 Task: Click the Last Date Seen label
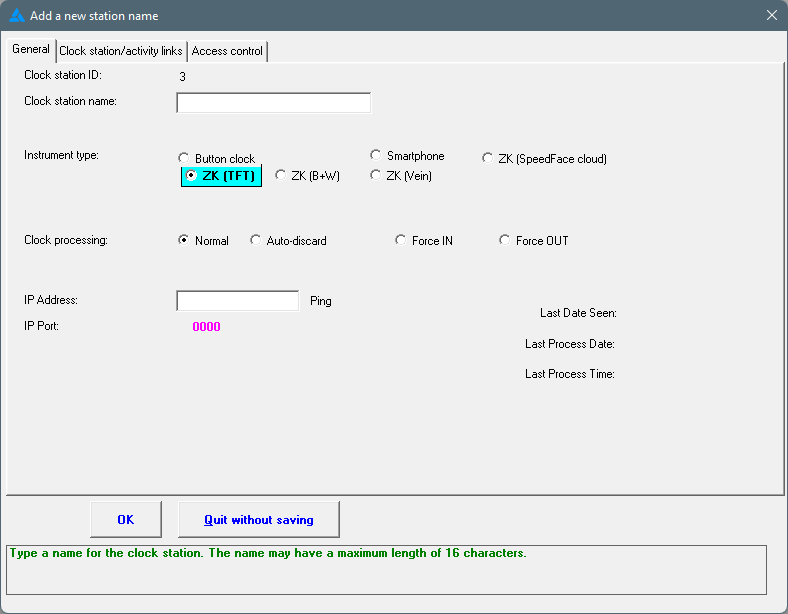[578, 313]
